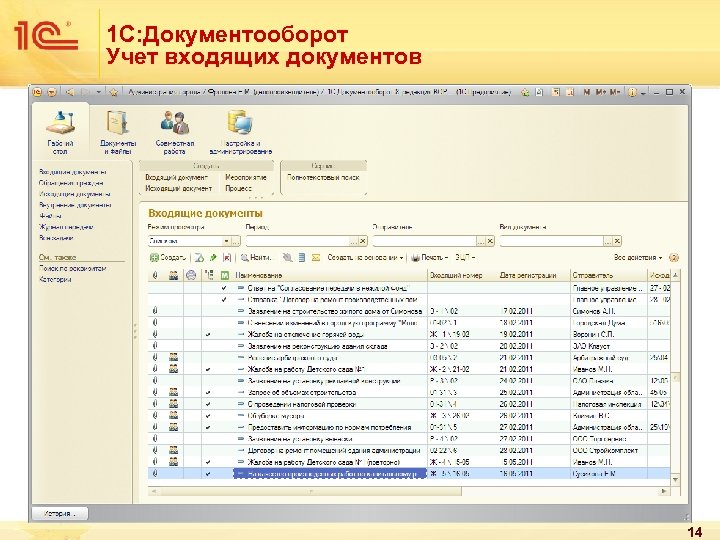The width and height of the screenshot is (720, 540).
Task: Sort by people column header icon
Action: pyautogui.click(x=173, y=275)
